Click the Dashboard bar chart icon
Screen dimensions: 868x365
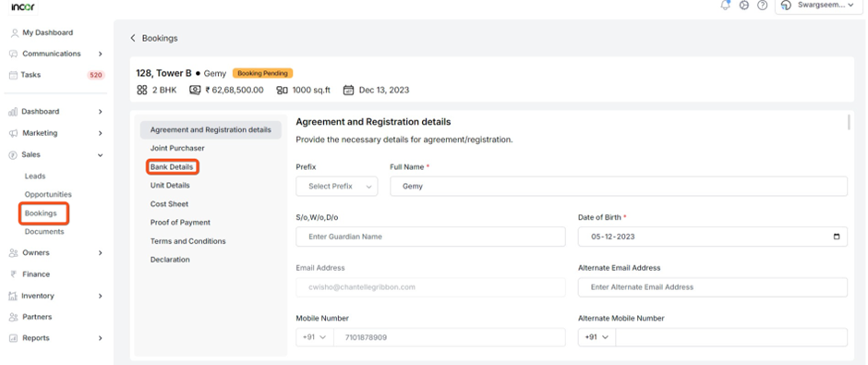pos(13,112)
